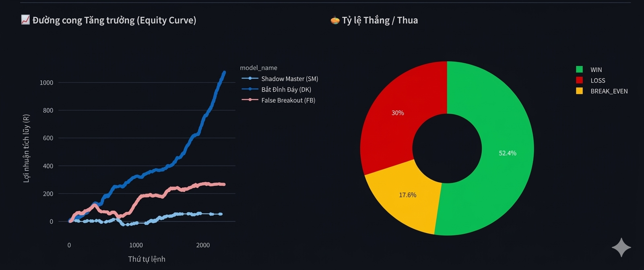Click the light blue Shadow Master curve end
Viewport: 644px width, 270px height.
[221, 214]
